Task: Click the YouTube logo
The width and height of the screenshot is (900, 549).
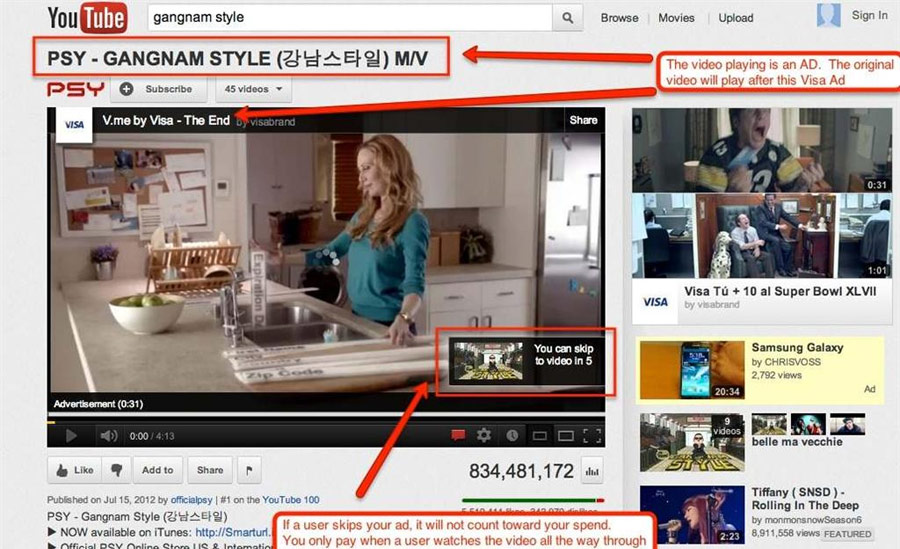Action: click(x=87, y=18)
